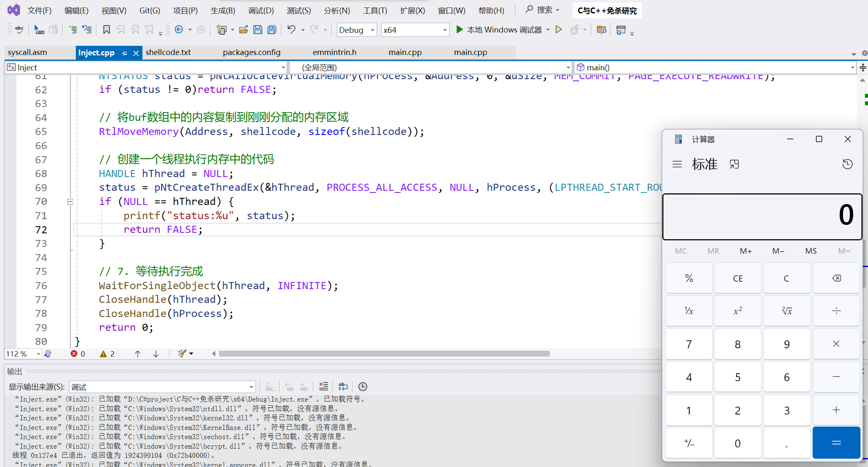Screen dimensions: 868x467
Task: Switch to shellcode.txt tab
Action: click(168, 52)
